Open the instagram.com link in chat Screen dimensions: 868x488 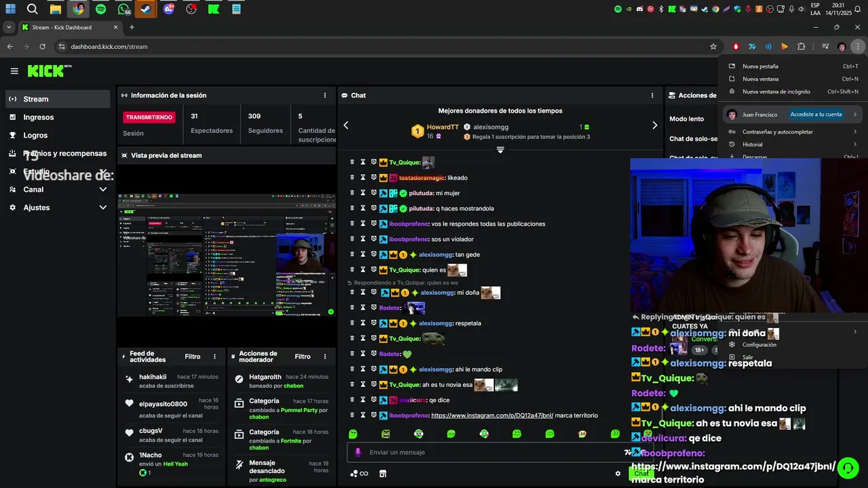coord(492,415)
